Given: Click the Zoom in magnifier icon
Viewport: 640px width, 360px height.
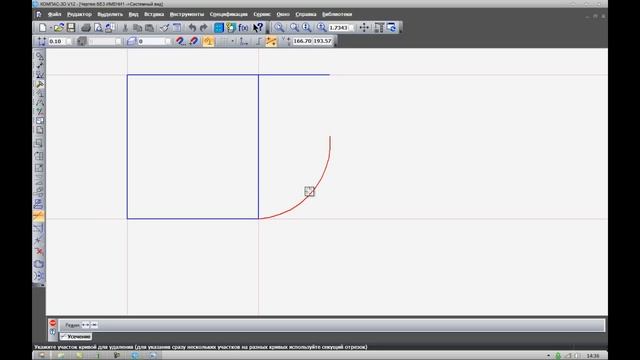Looking at the screenshot, I should click(x=294, y=28).
